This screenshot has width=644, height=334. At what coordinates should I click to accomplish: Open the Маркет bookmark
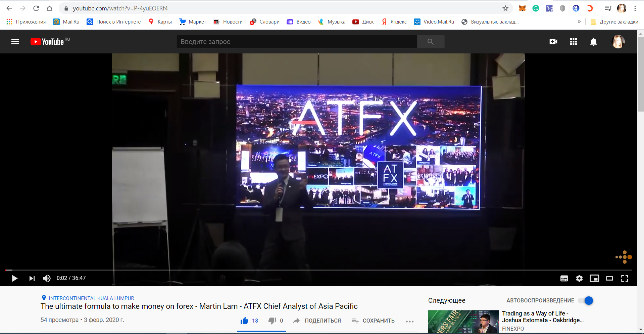193,22
